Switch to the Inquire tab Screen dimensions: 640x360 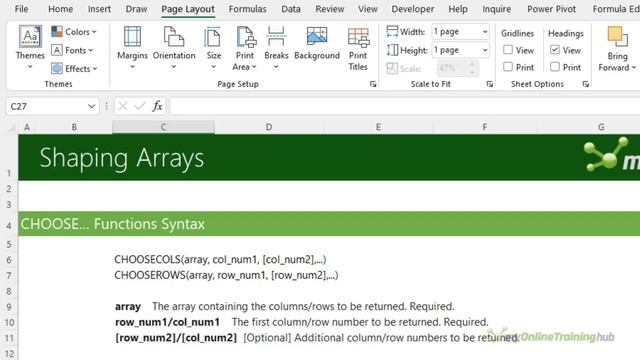496,9
